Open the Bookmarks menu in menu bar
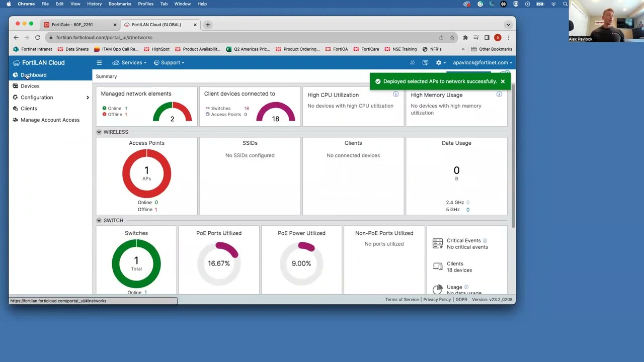644x362 pixels. pos(120,4)
